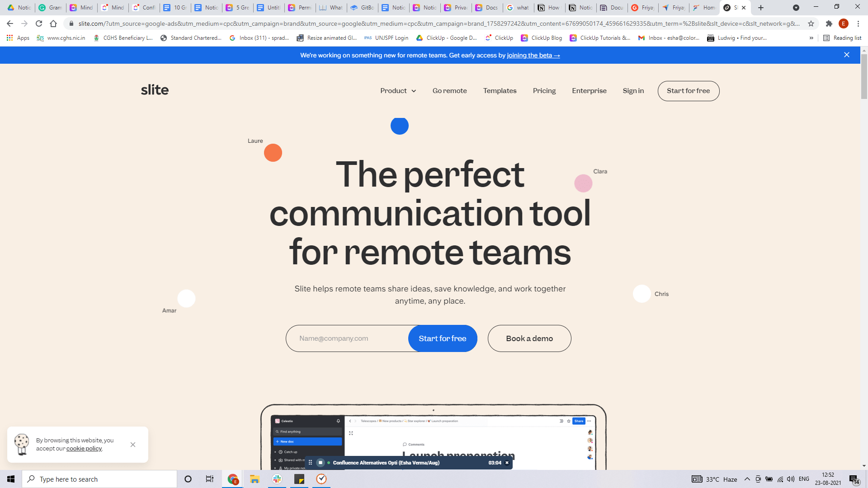Expand the Product dropdown menu
This screenshot has height=488, width=868.
[398, 91]
